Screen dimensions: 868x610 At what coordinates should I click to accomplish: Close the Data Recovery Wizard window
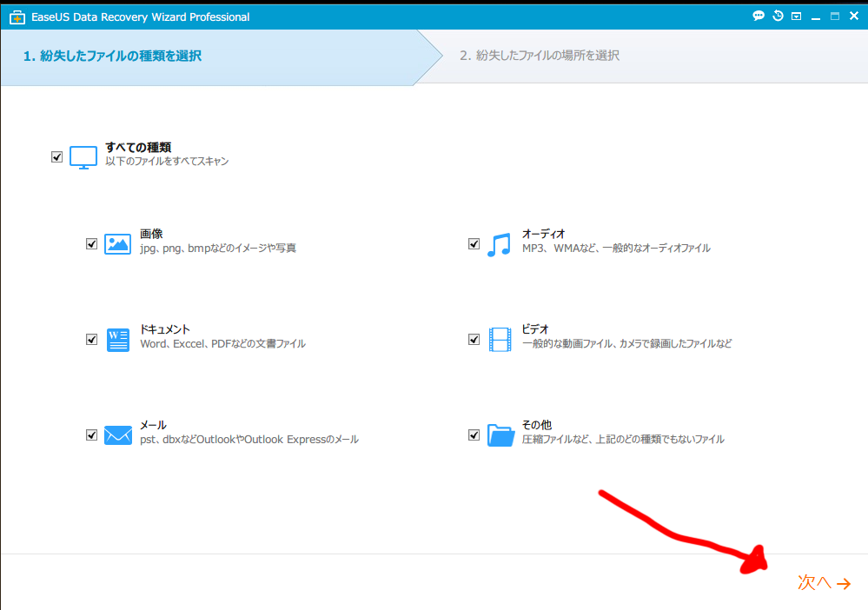point(853,16)
